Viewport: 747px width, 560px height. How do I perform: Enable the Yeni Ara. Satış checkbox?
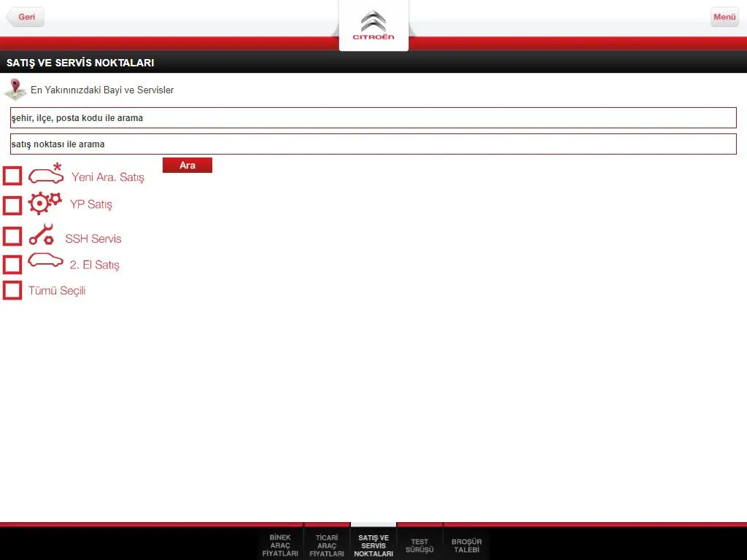pyautogui.click(x=12, y=176)
